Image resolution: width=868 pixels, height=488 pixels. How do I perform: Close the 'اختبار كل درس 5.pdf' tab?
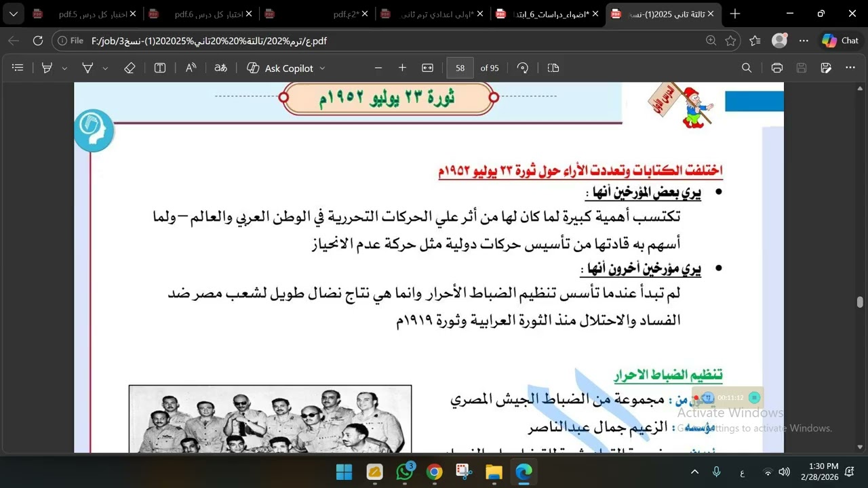[x=133, y=14]
